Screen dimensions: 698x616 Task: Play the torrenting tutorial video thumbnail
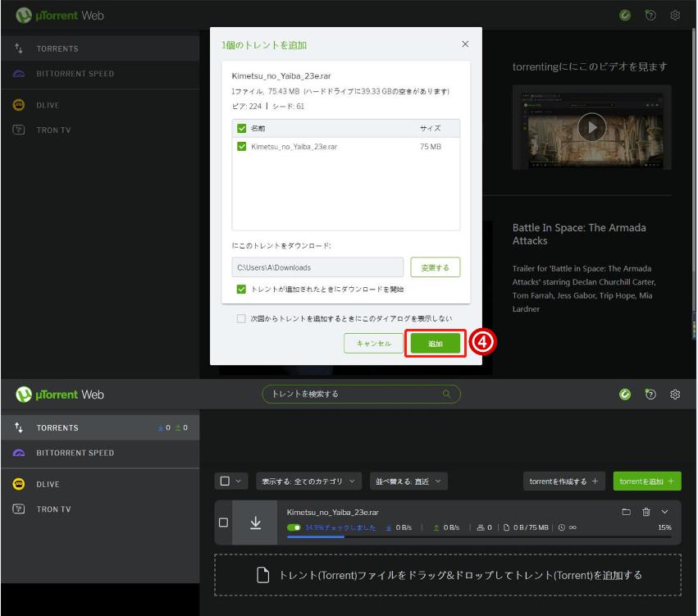click(591, 127)
